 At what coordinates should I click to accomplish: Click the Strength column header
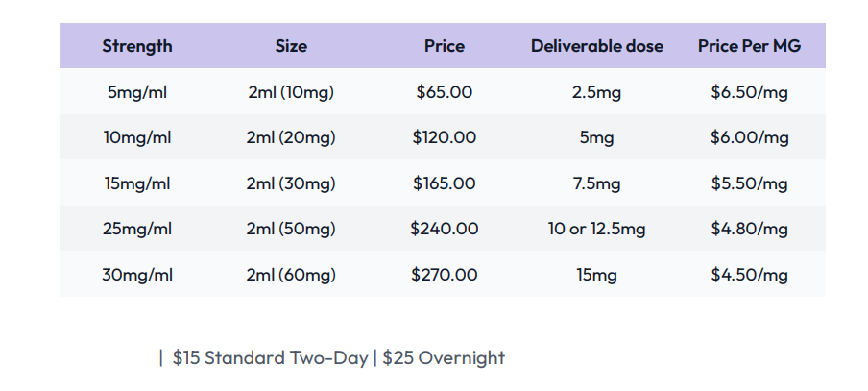tap(137, 46)
